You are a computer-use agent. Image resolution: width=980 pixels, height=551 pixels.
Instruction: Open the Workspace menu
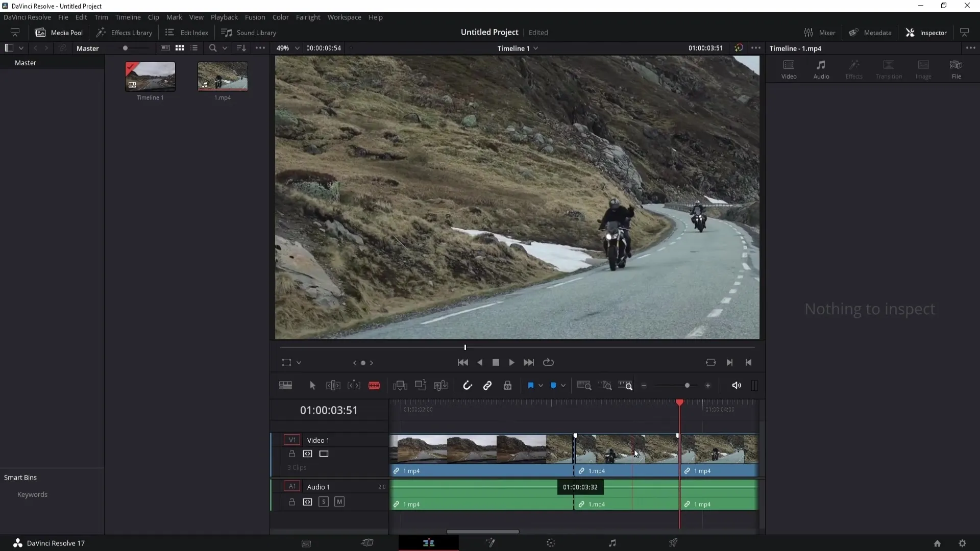(x=344, y=17)
